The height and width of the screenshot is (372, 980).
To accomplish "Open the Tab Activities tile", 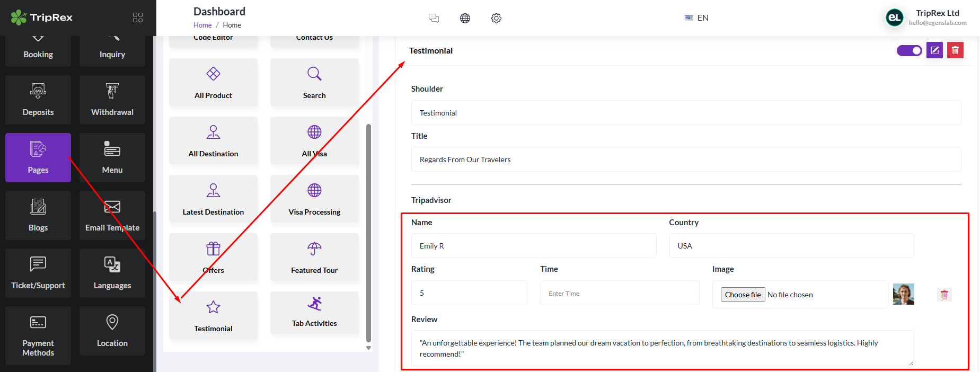I will [x=314, y=312].
